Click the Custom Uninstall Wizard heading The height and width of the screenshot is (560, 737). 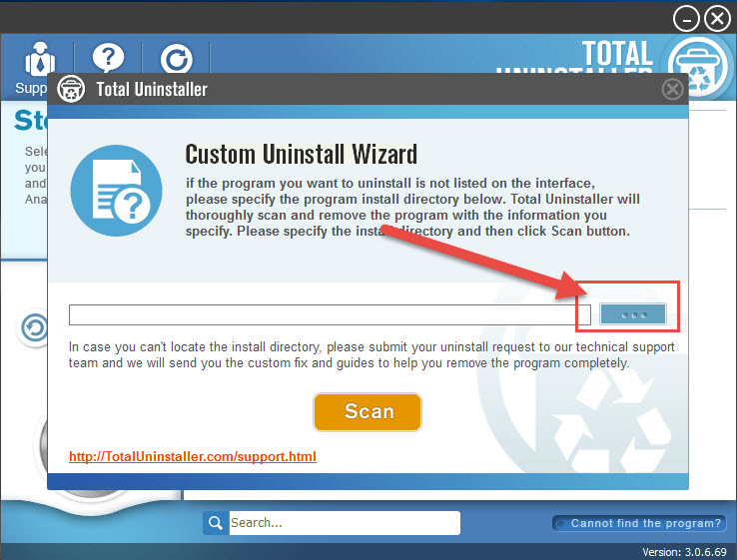[301, 154]
